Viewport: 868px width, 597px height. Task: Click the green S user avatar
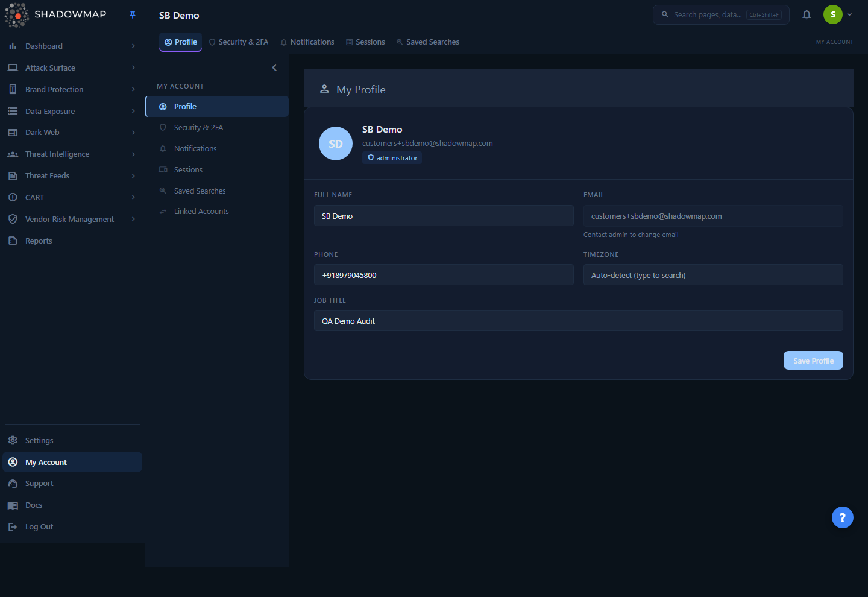tap(833, 14)
